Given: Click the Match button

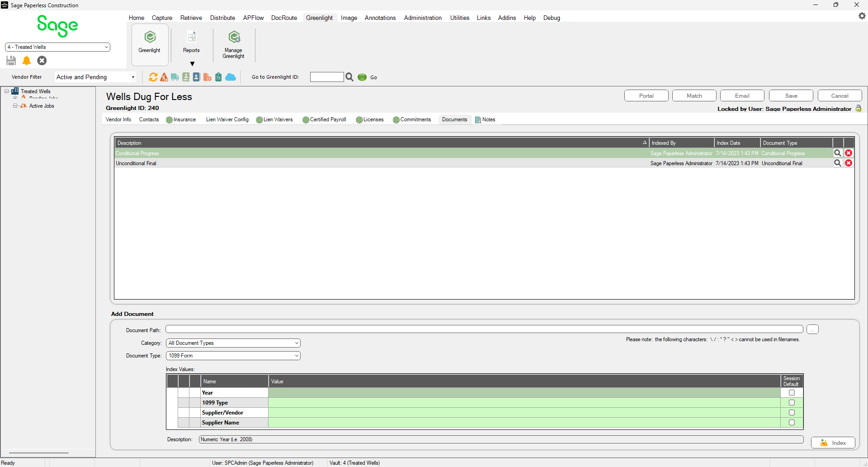Looking at the screenshot, I should [694, 96].
